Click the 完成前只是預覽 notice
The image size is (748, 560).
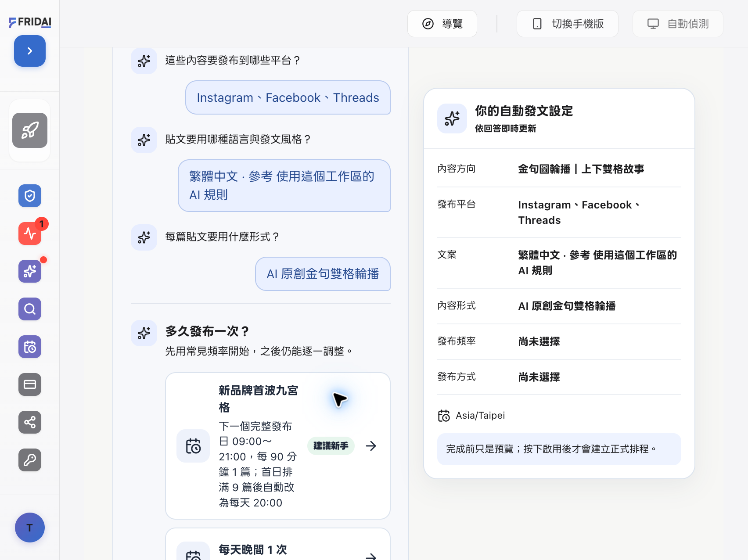559,449
